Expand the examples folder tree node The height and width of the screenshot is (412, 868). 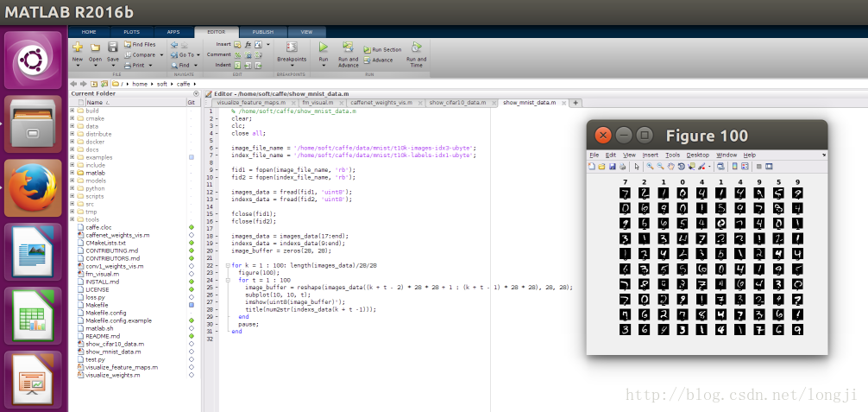click(x=72, y=157)
